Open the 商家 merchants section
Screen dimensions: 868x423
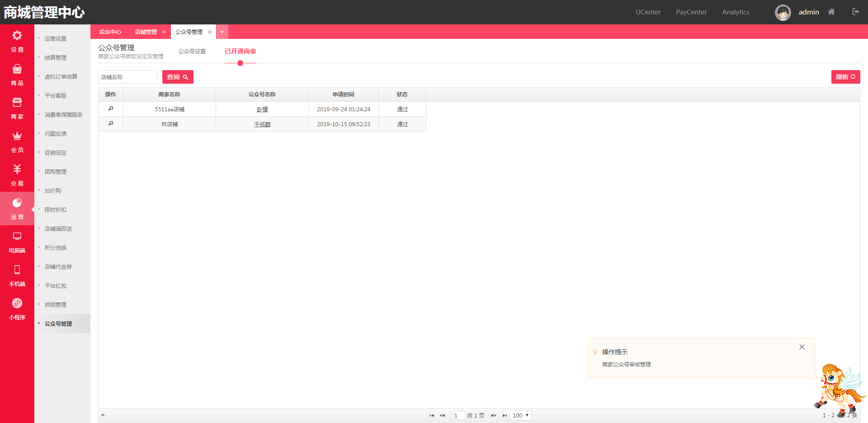point(17,108)
